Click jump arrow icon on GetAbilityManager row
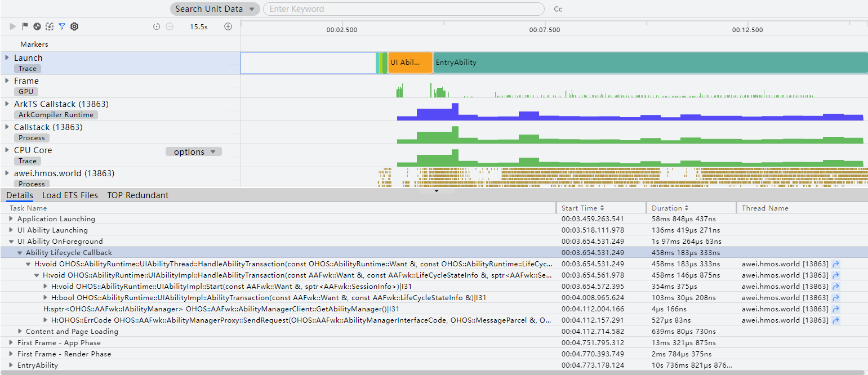 [836, 309]
